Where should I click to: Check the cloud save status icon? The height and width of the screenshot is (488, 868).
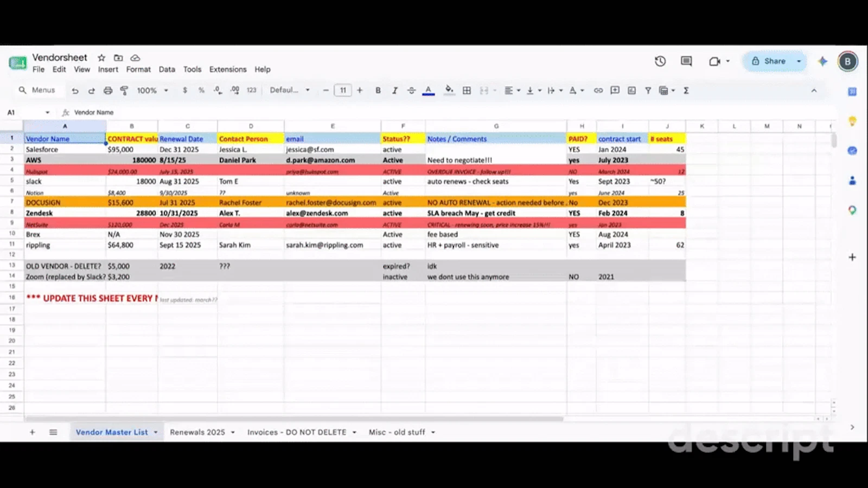(136, 57)
